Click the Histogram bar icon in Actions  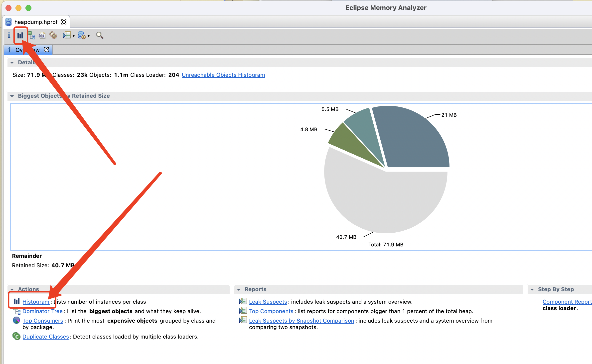tap(16, 301)
